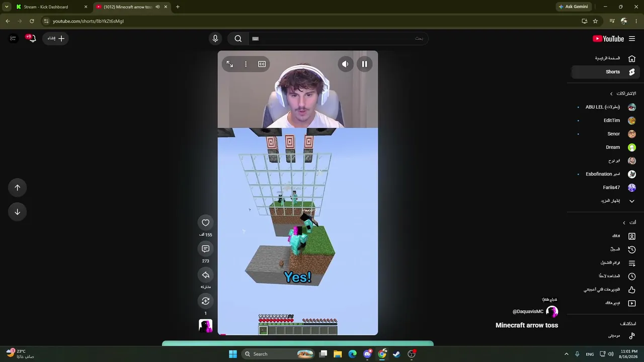Bookmark this page with the star
644x362 pixels.
coord(595,21)
